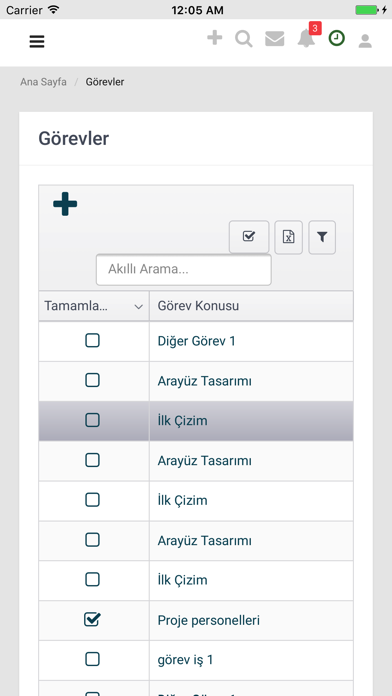
Task: Open messages via the envelope icon
Action: pos(275,39)
